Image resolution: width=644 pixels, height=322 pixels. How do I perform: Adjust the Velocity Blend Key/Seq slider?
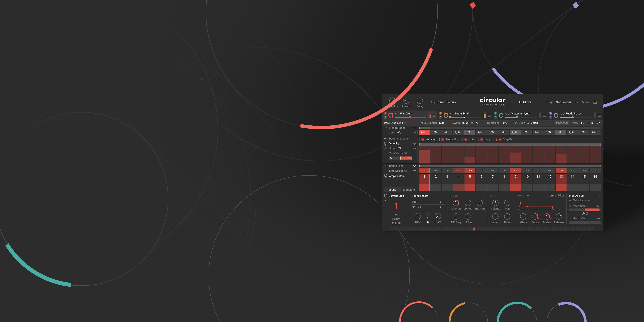pos(400,158)
